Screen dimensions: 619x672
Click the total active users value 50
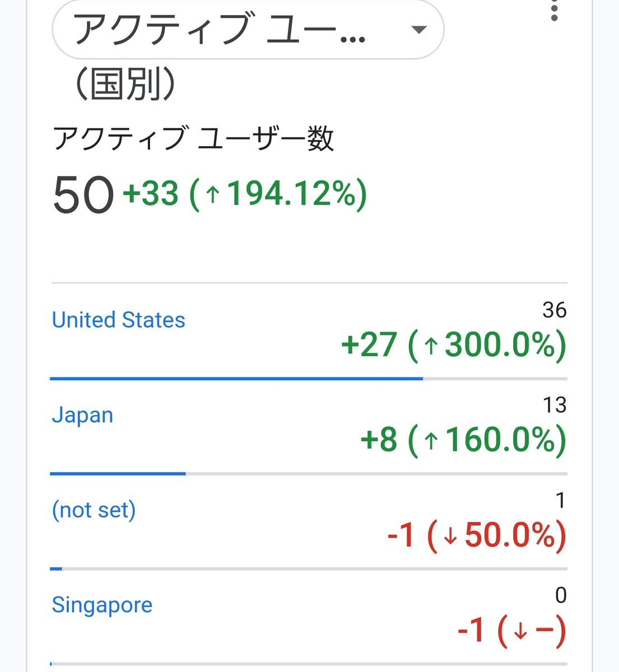tap(83, 194)
